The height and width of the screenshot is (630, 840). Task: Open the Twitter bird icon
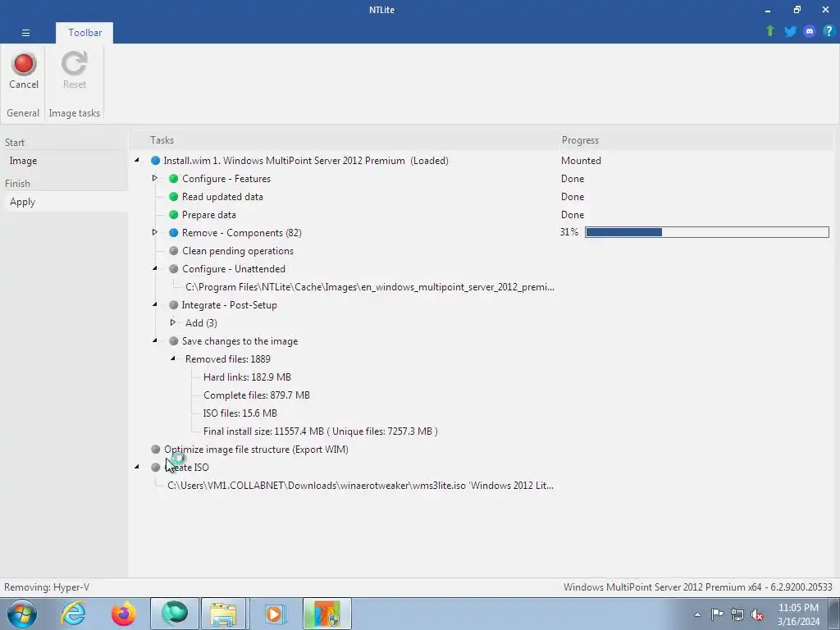(x=790, y=31)
